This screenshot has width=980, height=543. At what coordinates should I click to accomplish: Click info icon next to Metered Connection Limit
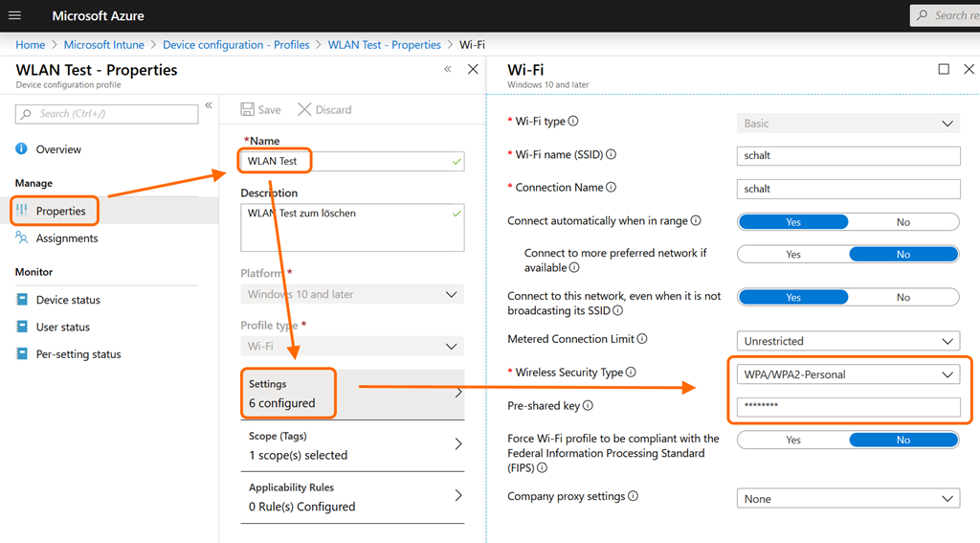point(642,339)
